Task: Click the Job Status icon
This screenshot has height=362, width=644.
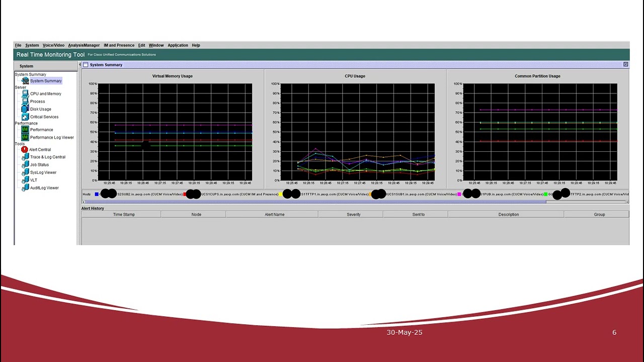Action: (x=25, y=164)
